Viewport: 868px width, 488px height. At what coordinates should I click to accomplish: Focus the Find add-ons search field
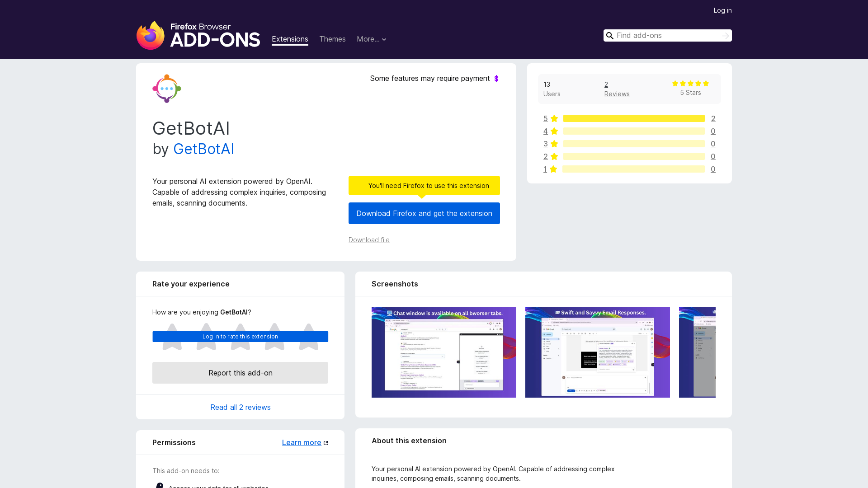(667, 36)
